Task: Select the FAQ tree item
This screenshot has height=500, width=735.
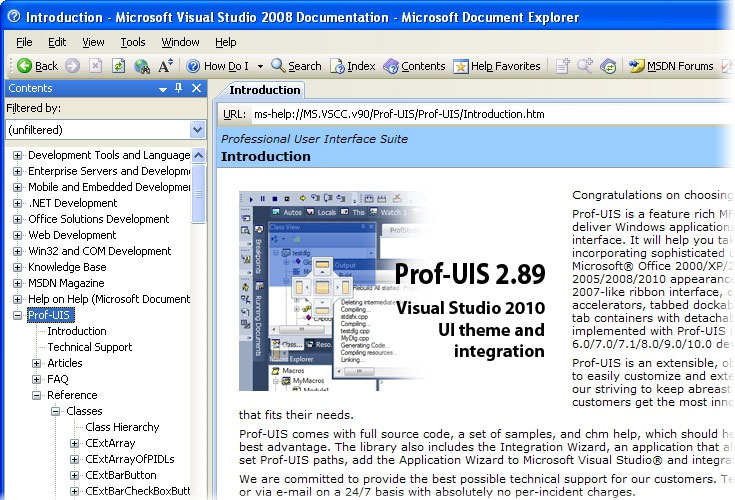Action: [x=58, y=379]
